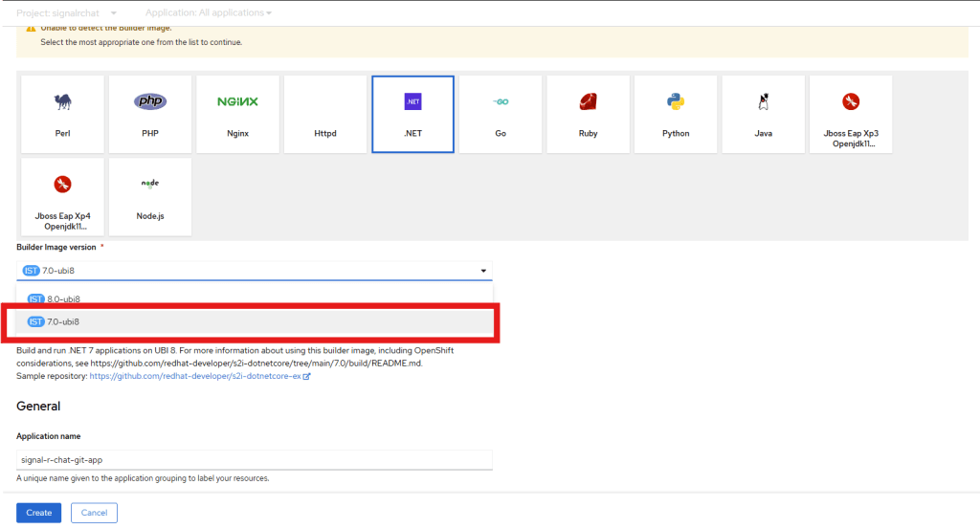This screenshot has width=980, height=529.
Task: Click the 'Build and run .NET 7 applications' description
Action: (235, 357)
